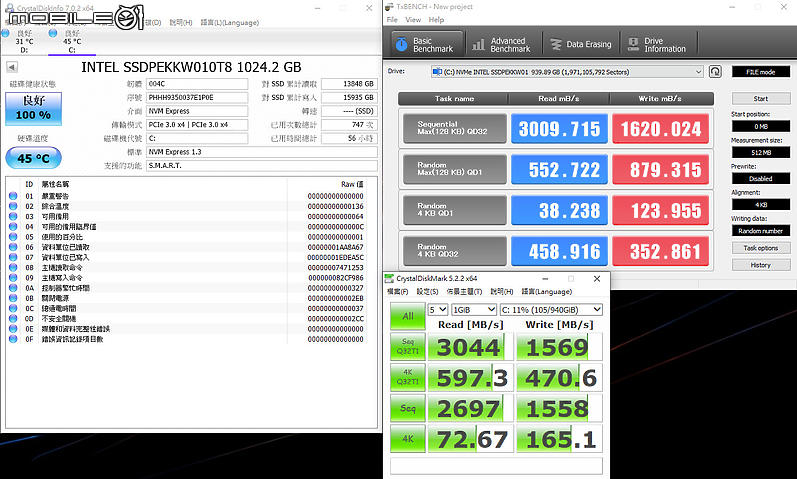Click the 4 KB alignment setting
The width and height of the screenshot is (797, 479).
click(761, 204)
